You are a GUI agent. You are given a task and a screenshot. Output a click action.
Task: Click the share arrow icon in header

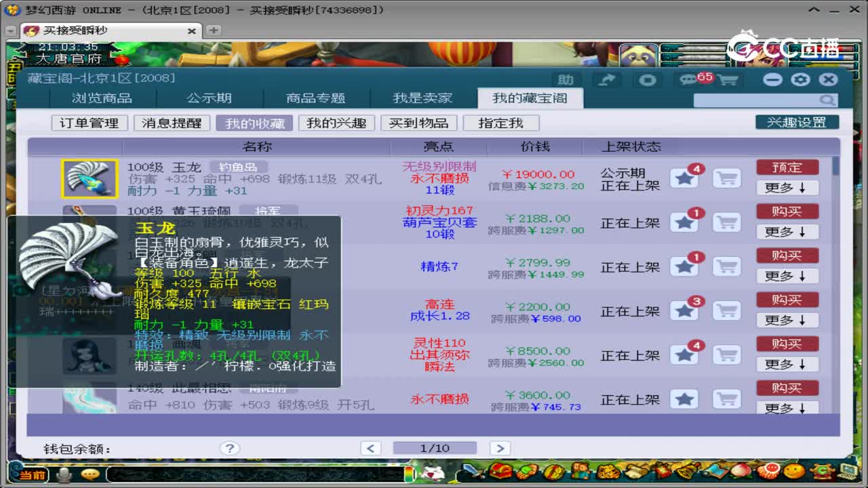[607, 79]
